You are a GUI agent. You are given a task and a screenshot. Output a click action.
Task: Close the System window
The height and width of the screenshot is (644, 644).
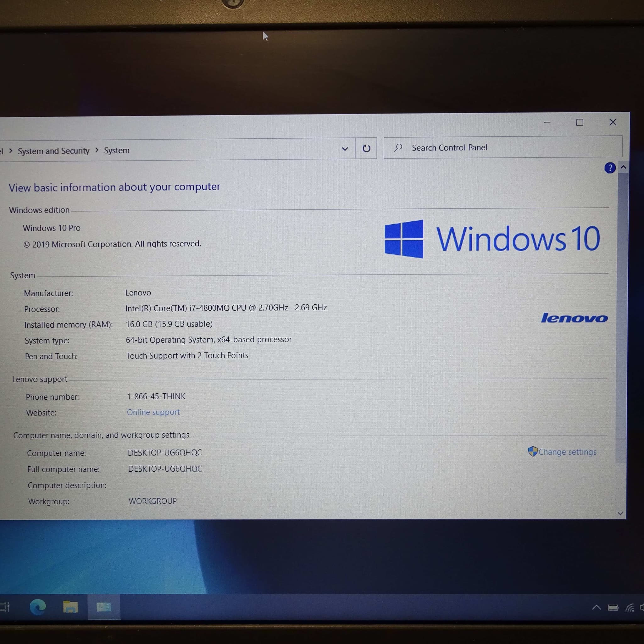(x=613, y=122)
